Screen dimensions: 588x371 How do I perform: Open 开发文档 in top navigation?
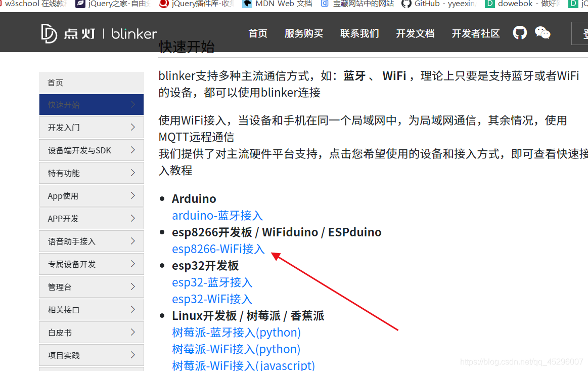[x=415, y=33]
